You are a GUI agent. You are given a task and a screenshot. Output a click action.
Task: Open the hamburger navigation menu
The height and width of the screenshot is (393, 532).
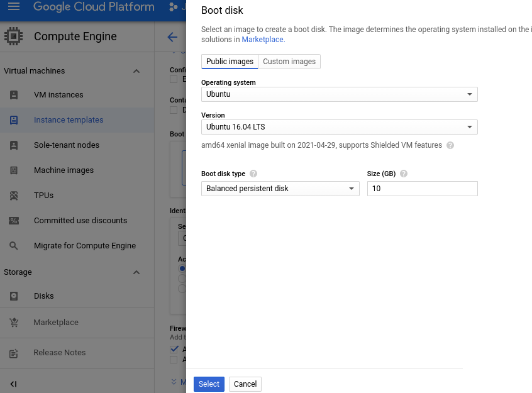[x=14, y=6]
